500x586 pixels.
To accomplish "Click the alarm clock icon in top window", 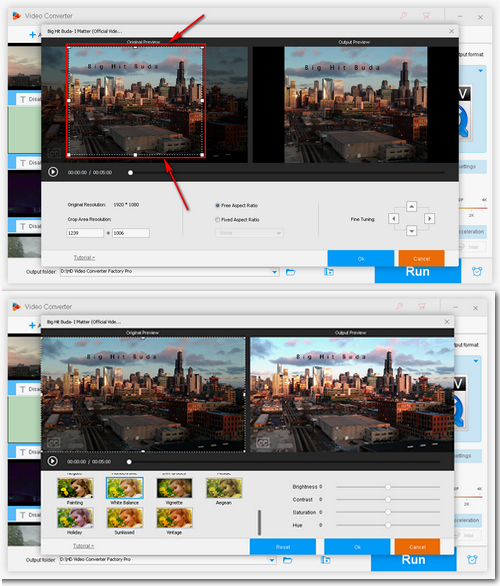I will [x=477, y=271].
